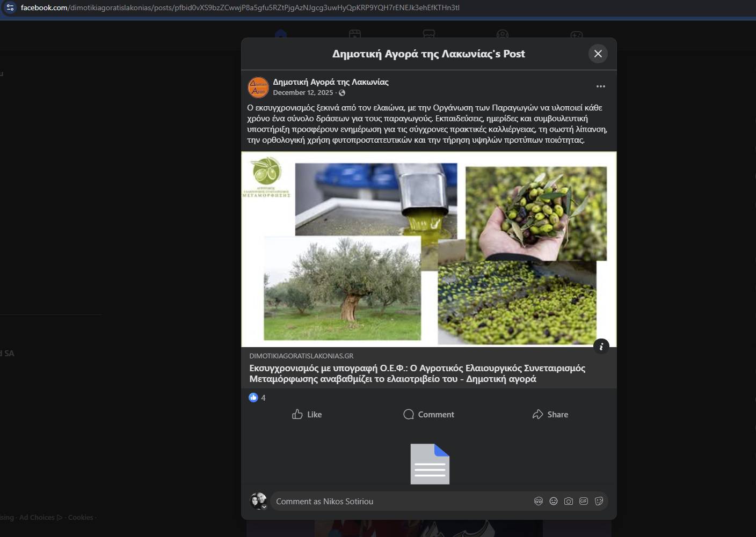756x537 pixels.
Task: Close the post dialog with the X
Action: click(x=598, y=54)
